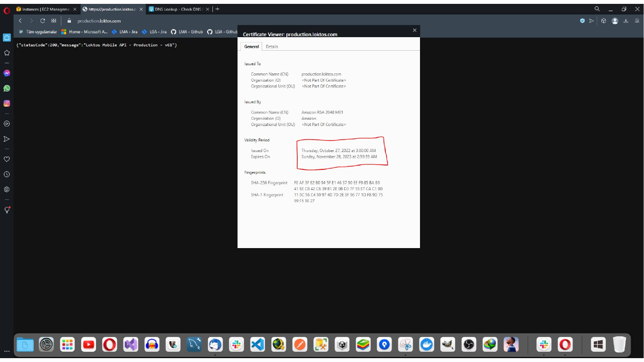
Task: Open the Easy Setup sliders icon
Action: click(x=637, y=21)
